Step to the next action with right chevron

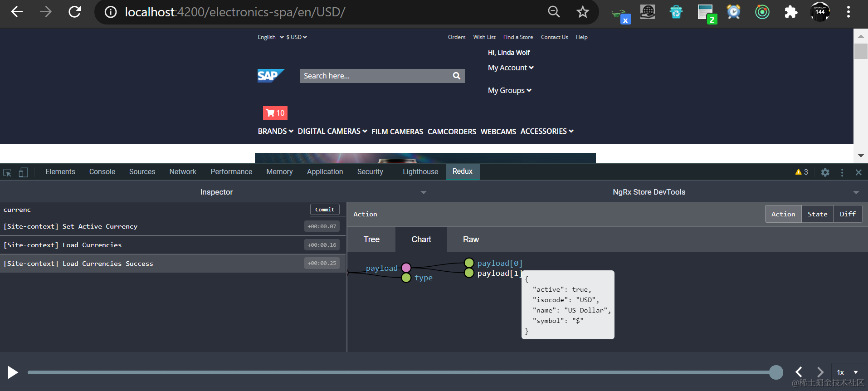820,372
